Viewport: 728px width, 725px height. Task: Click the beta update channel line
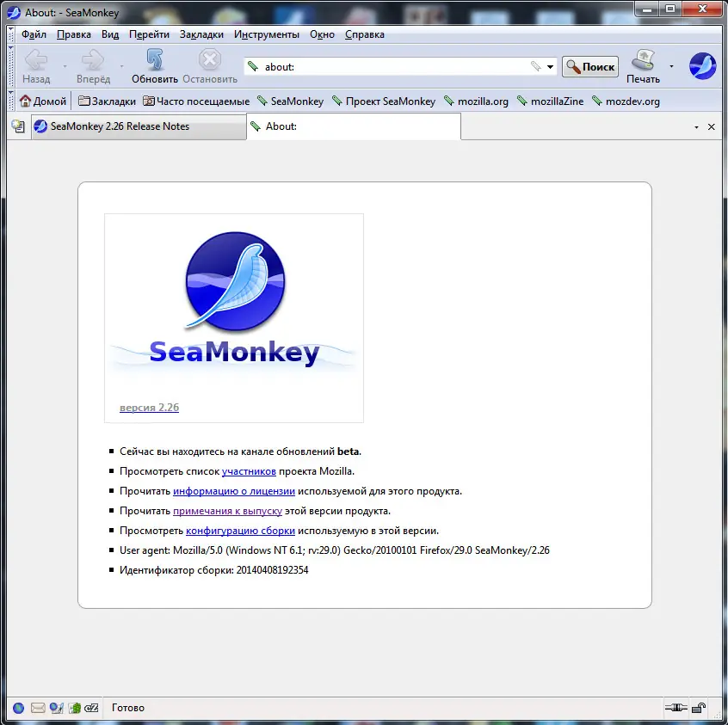[x=240, y=452]
